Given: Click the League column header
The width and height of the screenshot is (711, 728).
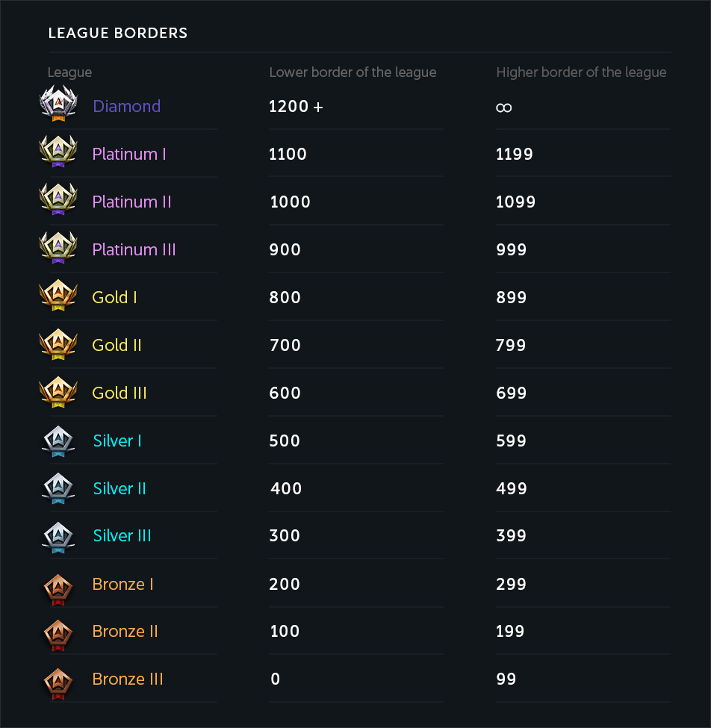Looking at the screenshot, I should pyautogui.click(x=69, y=72).
